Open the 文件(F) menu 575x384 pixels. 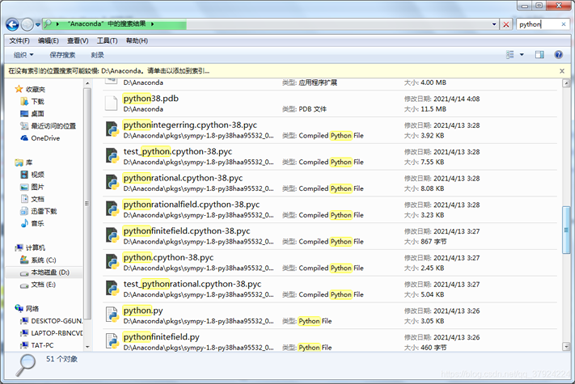(19, 41)
